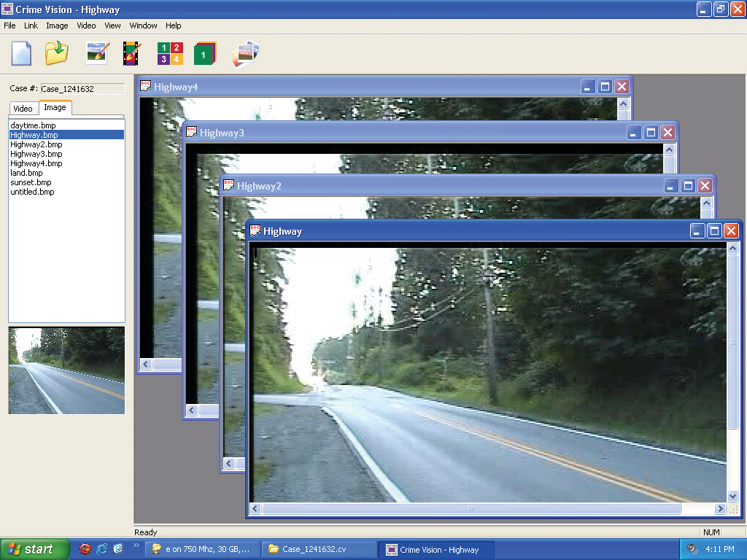Open the Start menu
This screenshot has height=560, width=747.
click(35, 549)
